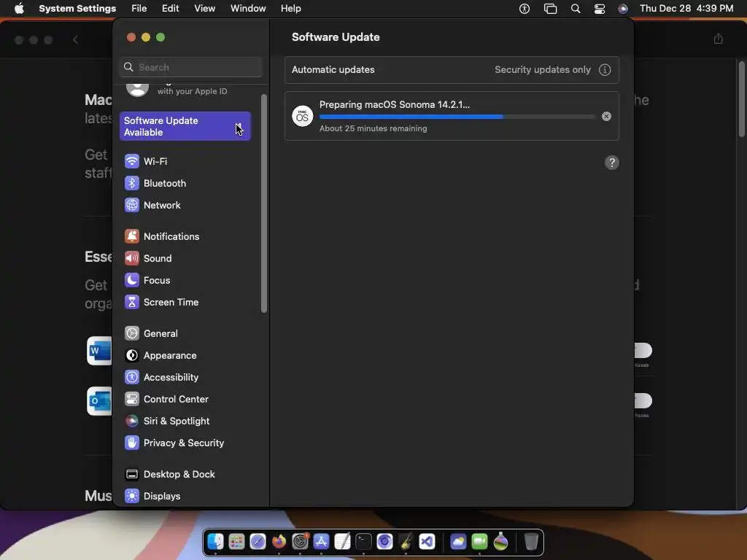Open Control Center from menu bar

coord(600,9)
